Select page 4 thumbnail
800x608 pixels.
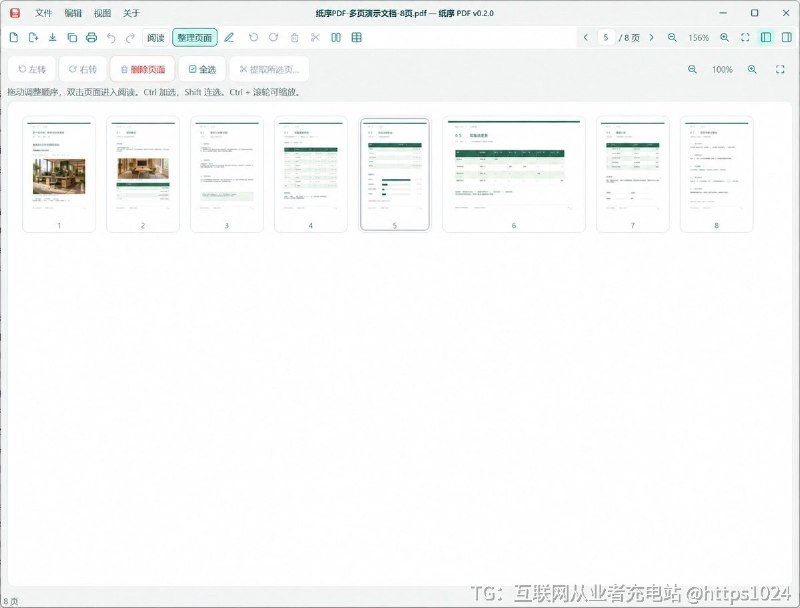(311, 174)
